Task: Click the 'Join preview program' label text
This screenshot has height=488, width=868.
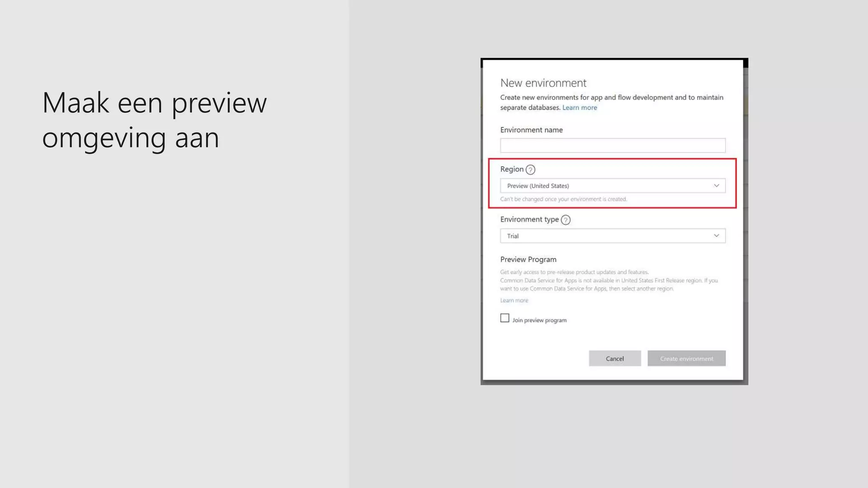Action: 539,320
